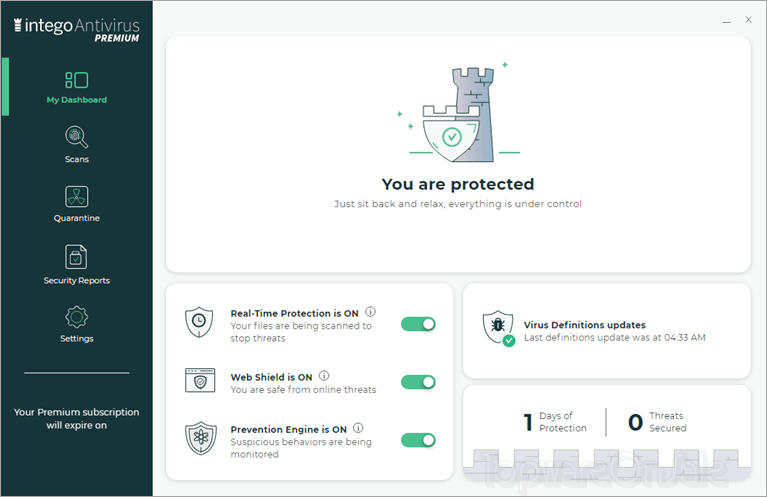Minimize the Intego Antivirus window
The height and width of the screenshot is (497, 767).
(726, 21)
